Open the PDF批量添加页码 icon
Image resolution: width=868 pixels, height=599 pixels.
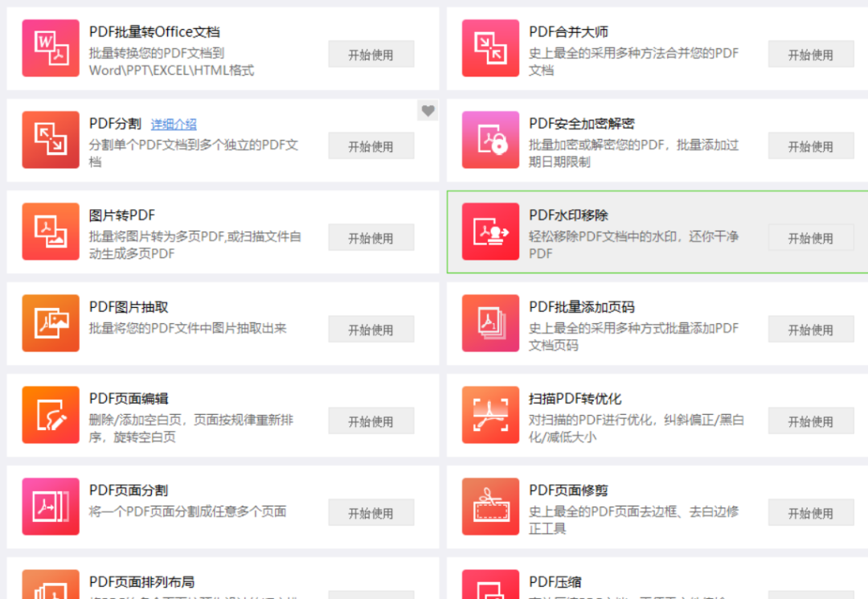tap(490, 323)
